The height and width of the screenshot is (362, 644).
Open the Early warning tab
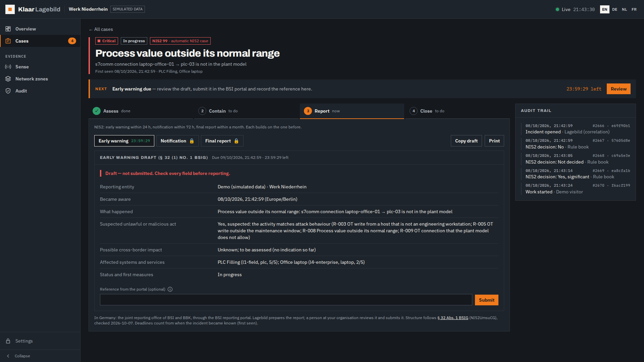tap(124, 141)
